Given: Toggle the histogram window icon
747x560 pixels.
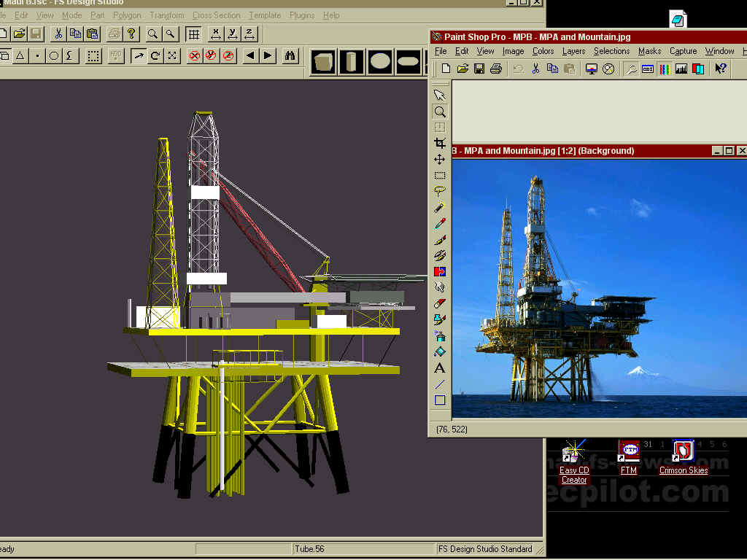Looking at the screenshot, I should pyautogui.click(x=681, y=69).
